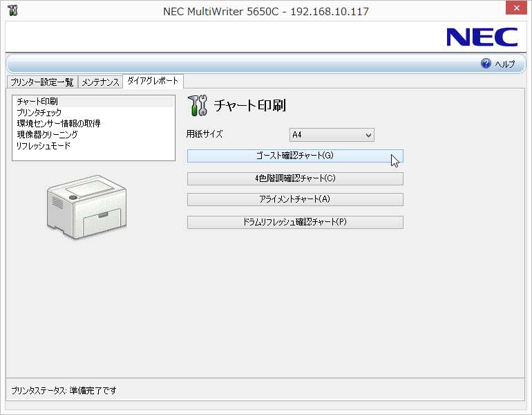Click the NEC logo
Screen dimensions: 532x415
click(x=482, y=37)
